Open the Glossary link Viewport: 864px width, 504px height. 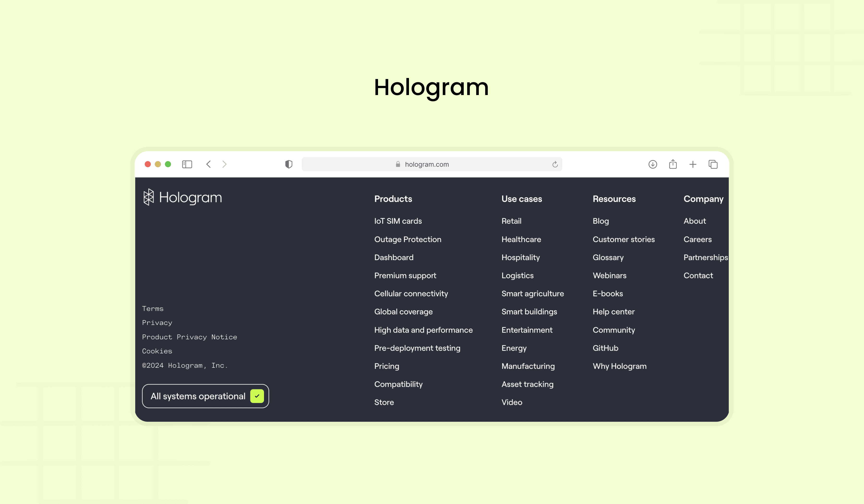(x=608, y=258)
